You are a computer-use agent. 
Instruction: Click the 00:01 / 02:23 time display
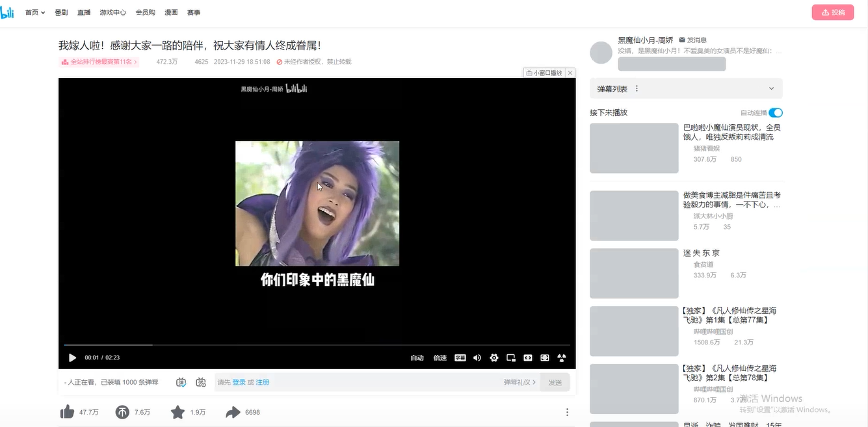[102, 357]
